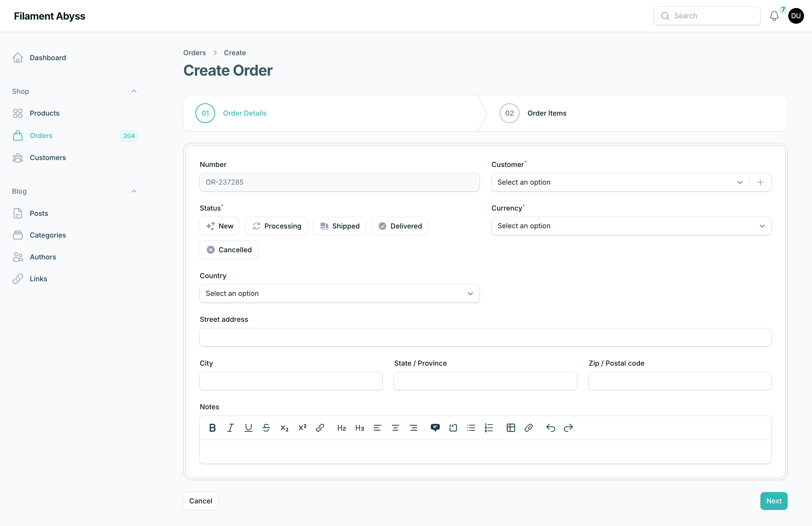The width and height of the screenshot is (812, 526).
Task: Apply superscript formatting in Notes
Action: (302, 428)
